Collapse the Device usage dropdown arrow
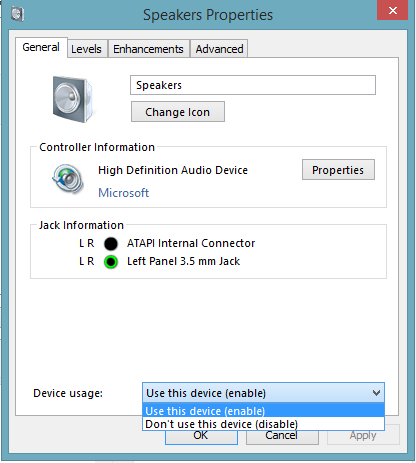 click(x=376, y=393)
